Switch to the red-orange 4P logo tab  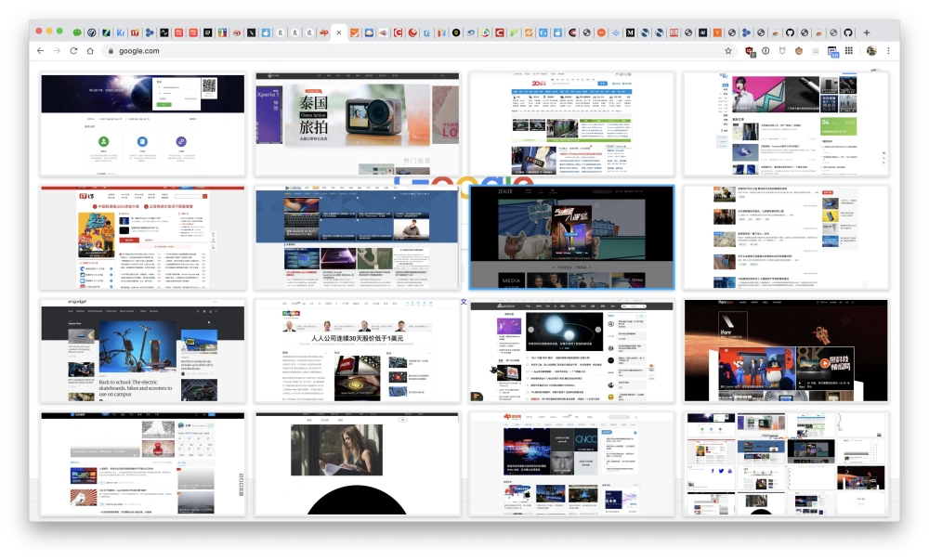pyautogui.click(x=323, y=33)
